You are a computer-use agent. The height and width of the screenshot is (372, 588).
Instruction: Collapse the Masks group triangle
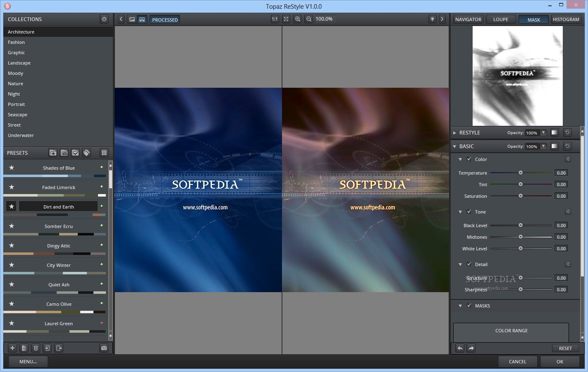tap(460, 306)
